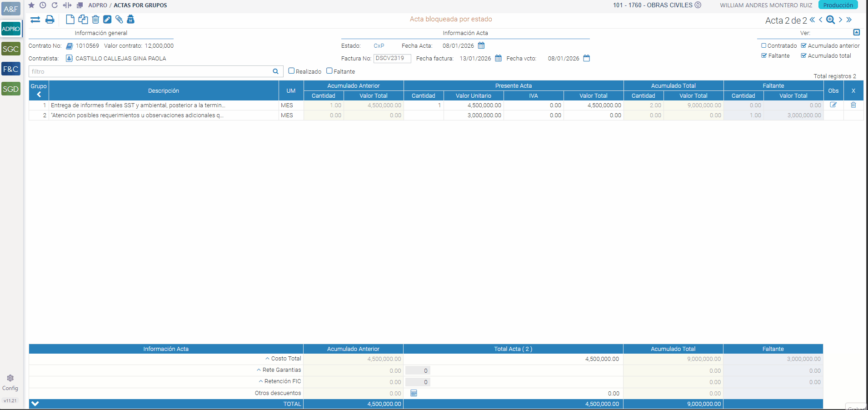The height and width of the screenshot is (410, 868).
Task: Check the Faltante filter checkbox near search
Action: coord(329,71)
